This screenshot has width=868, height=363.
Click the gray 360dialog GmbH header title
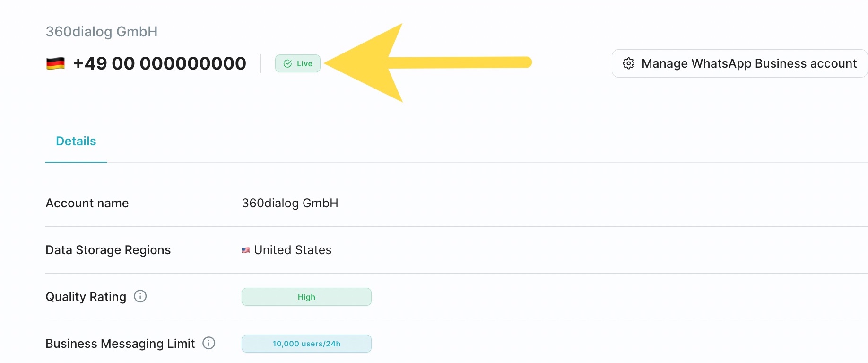[102, 32]
